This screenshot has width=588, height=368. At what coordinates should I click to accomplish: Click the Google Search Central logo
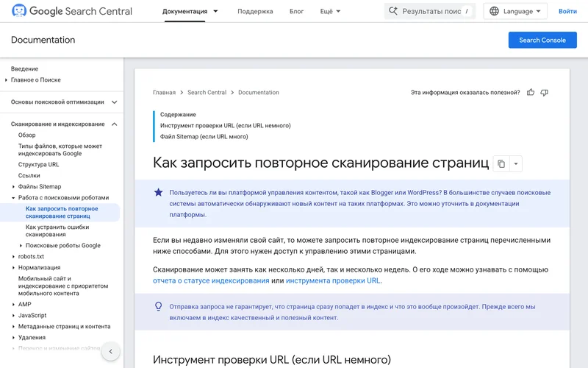pyautogui.click(x=71, y=11)
